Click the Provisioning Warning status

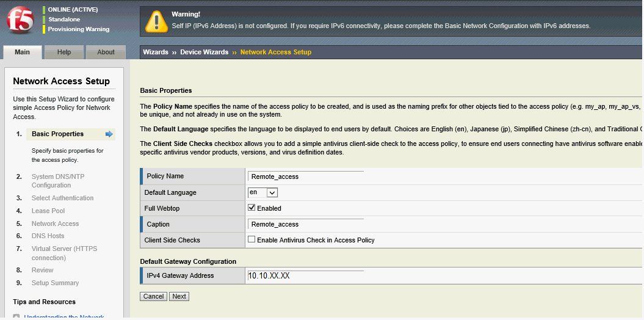point(79,29)
